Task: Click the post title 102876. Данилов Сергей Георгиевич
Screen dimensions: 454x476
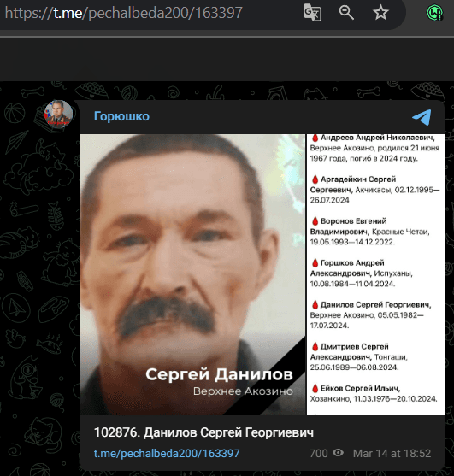Action: click(x=203, y=432)
